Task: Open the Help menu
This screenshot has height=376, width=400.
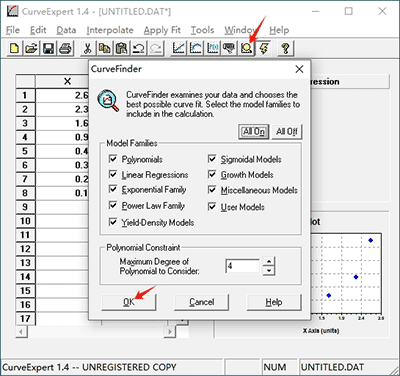Action: [x=279, y=30]
